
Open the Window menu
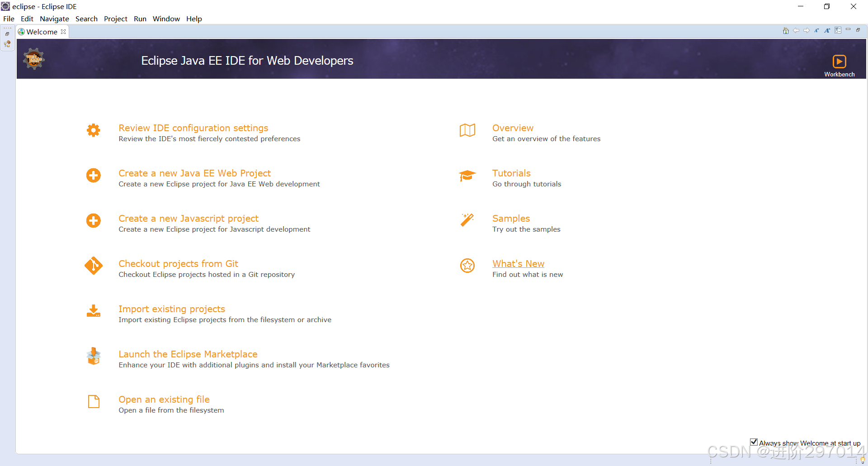pos(166,19)
